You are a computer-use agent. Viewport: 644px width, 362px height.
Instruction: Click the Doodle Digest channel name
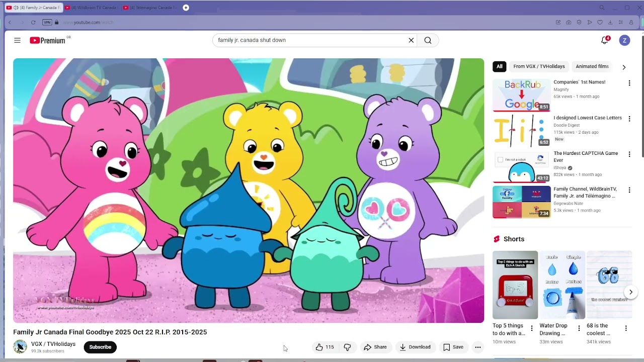tap(567, 125)
